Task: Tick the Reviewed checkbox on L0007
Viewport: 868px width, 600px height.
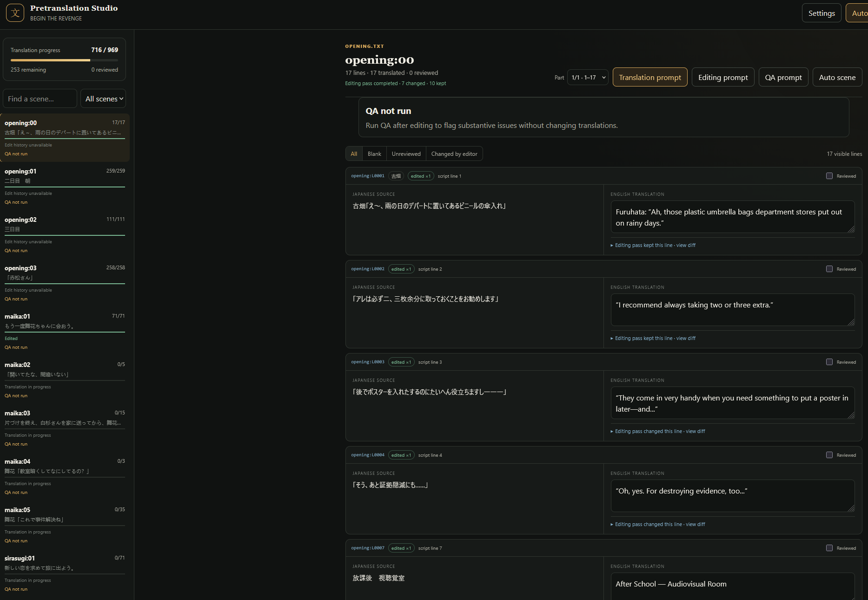Action: tap(829, 548)
